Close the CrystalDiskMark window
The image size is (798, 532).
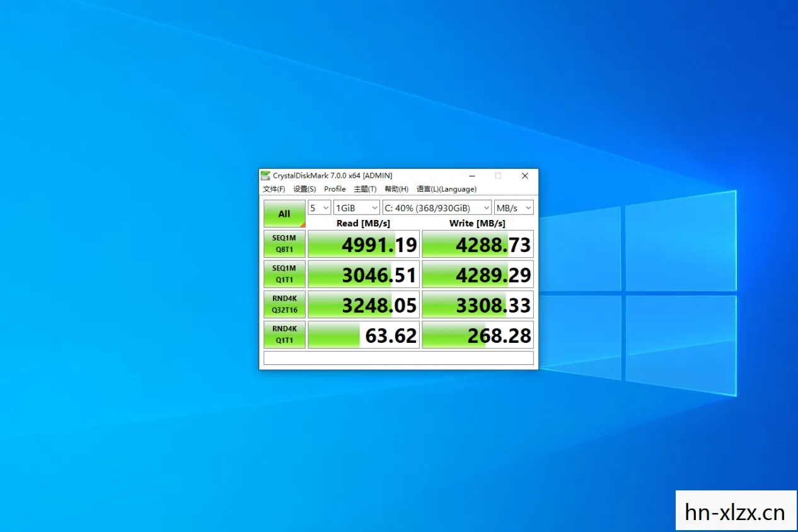click(x=525, y=176)
